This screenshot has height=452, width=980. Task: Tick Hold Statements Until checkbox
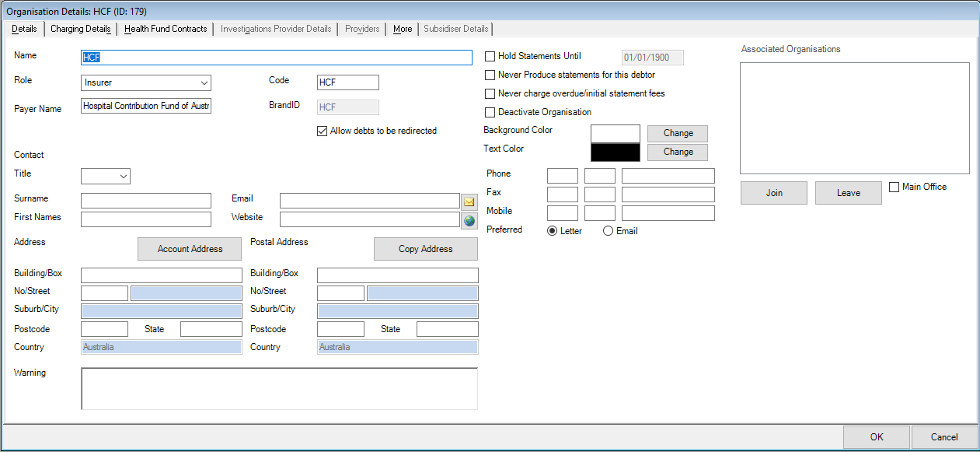point(490,56)
